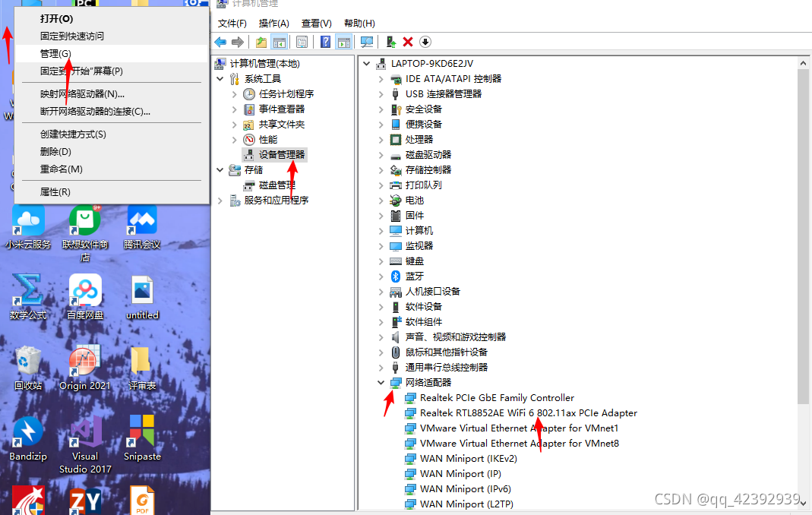Select Origin 2021 desktop icon
This screenshot has height=515, width=812.
click(85, 369)
